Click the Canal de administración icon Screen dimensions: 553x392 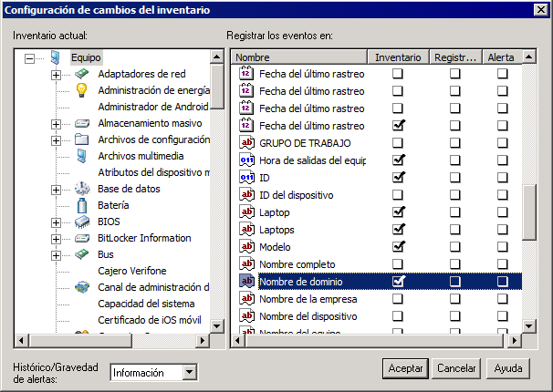[82, 287]
